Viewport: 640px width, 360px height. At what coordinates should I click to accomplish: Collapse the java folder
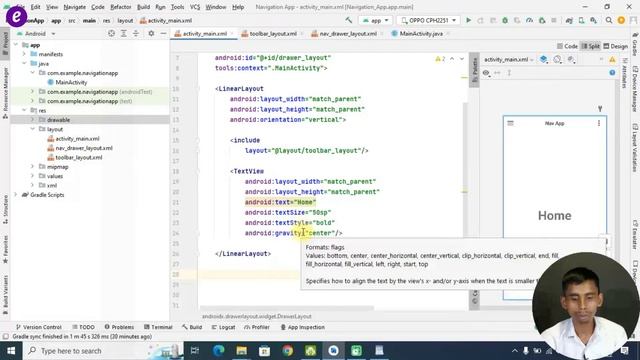pos(24,63)
